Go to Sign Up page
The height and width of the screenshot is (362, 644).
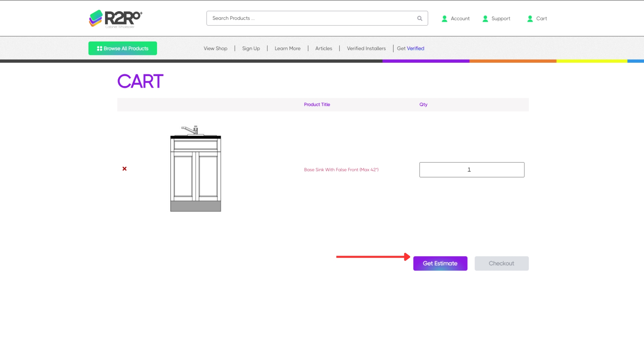click(x=251, y=49)
